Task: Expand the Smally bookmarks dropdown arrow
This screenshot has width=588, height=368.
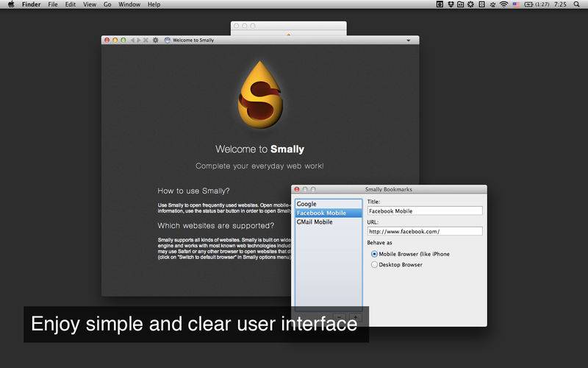Action: 409,40
